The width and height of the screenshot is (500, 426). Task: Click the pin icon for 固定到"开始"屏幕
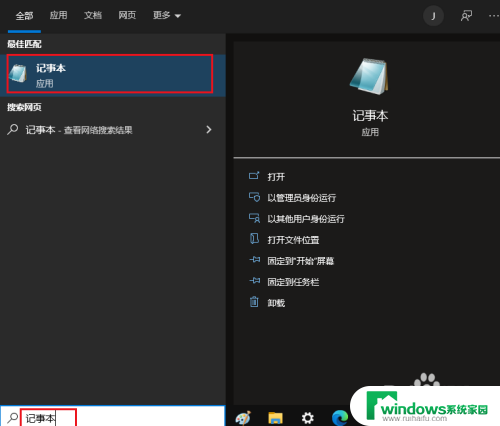[x=255, y=259]
